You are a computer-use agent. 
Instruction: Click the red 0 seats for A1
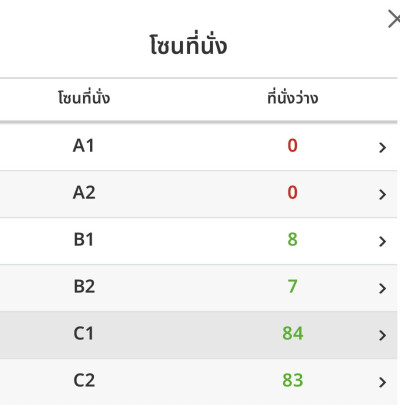(292, 146)
